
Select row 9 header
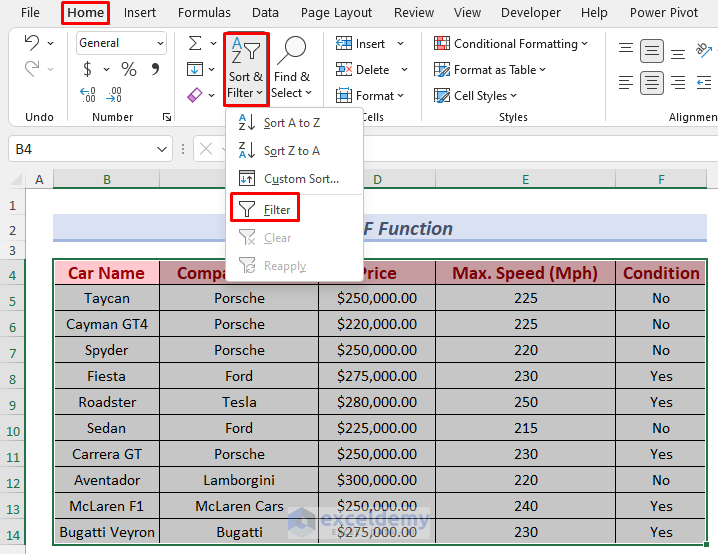coord(13,405)
